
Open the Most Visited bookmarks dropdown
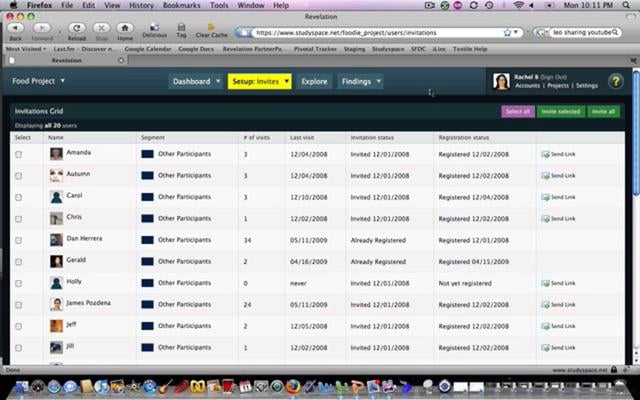pyautogui.click(x=26, y=49)
